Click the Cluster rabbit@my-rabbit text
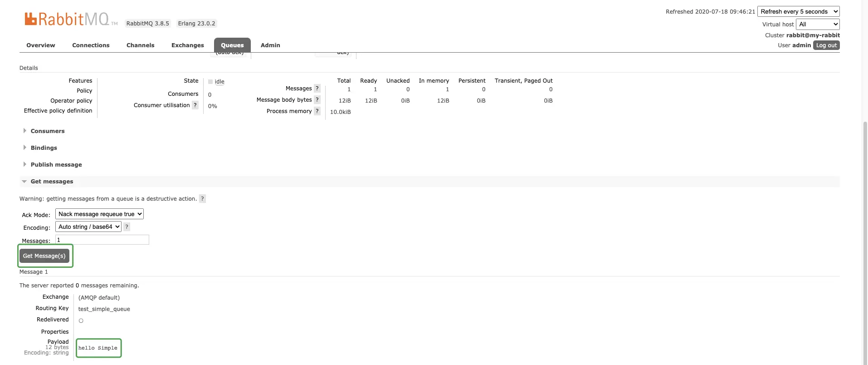The image size is (868, 365). [802, 35]
